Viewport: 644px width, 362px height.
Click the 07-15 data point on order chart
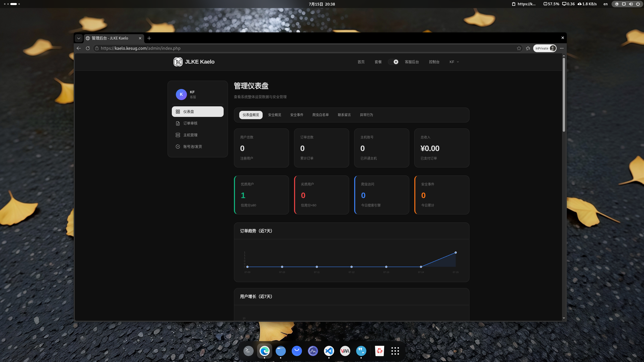point(456,252)
